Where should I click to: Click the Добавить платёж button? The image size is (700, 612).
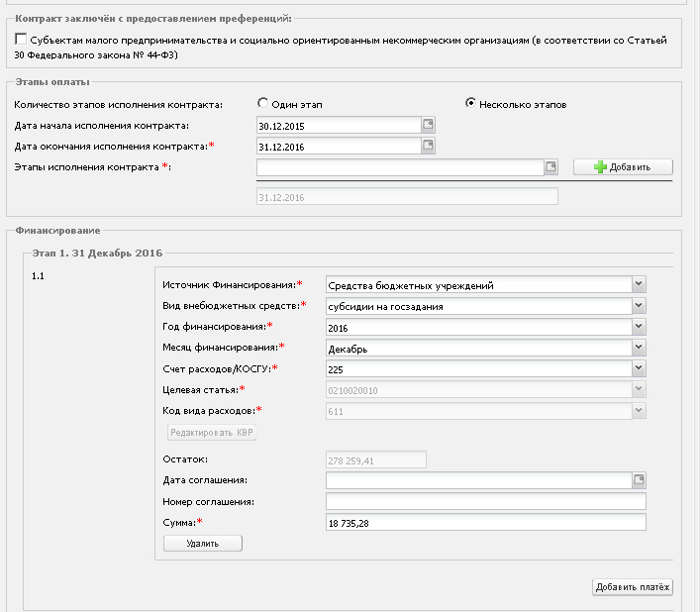[x=633, y=587]
